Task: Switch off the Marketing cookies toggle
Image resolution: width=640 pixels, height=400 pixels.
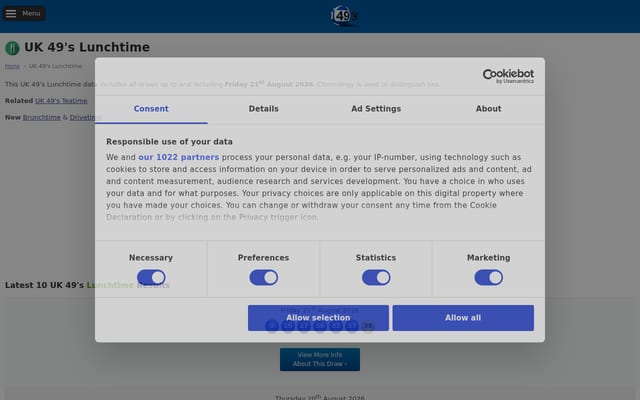Action: 489,278
